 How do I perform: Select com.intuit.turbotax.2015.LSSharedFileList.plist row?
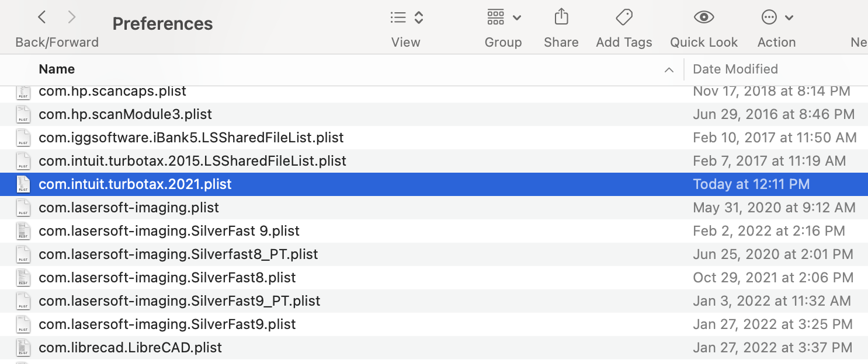point(192,161)
